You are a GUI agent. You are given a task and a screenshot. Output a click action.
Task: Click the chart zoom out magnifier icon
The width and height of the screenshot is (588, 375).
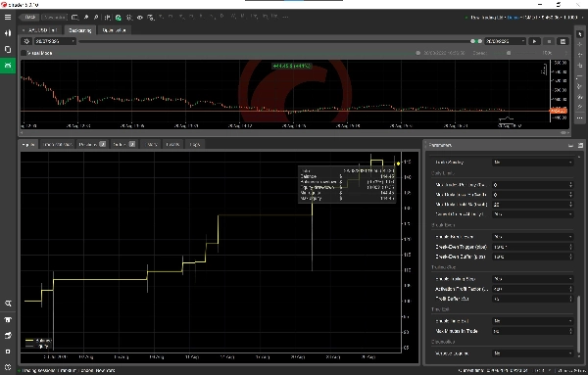(x=96, y=18)
